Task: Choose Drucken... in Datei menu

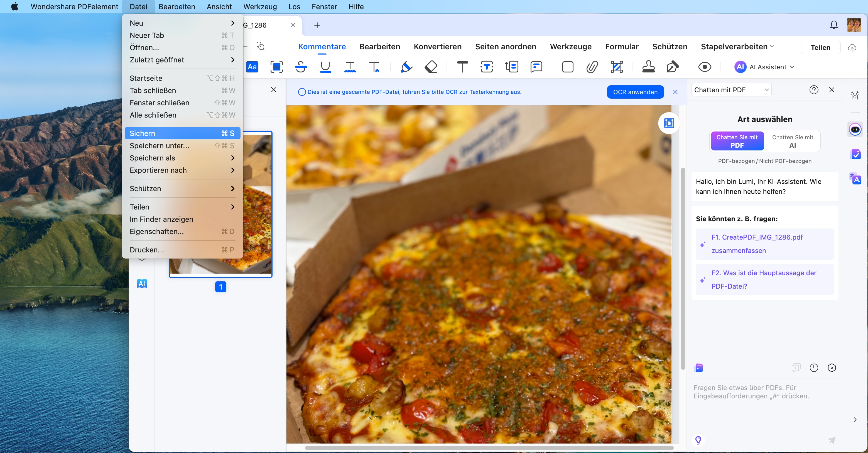Action: coord(182,250)
